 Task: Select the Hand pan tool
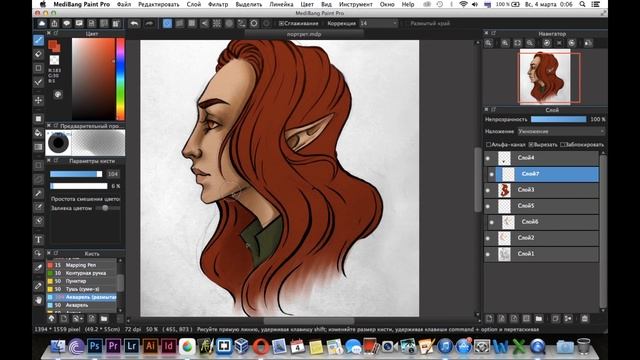tap(38, 300)
